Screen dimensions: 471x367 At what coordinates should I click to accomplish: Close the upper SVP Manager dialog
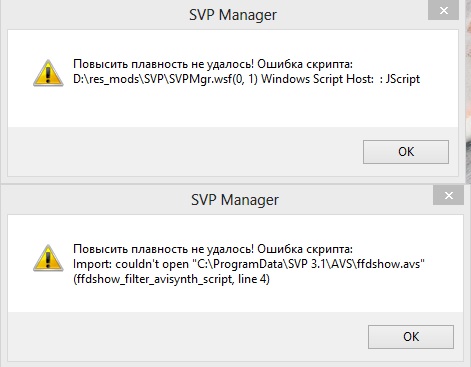pos(443,10)
